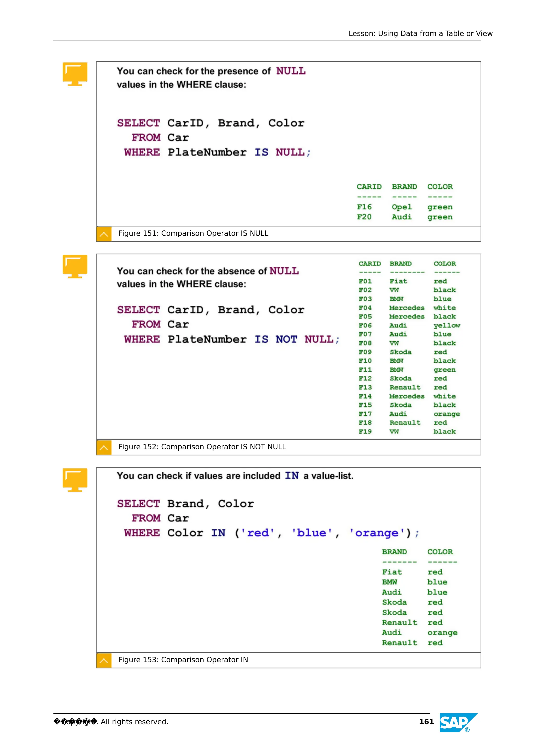Viewport: 534px width, 756px height.
Task: Click All rights reserved footer text
Action: (x=134, y=722)
